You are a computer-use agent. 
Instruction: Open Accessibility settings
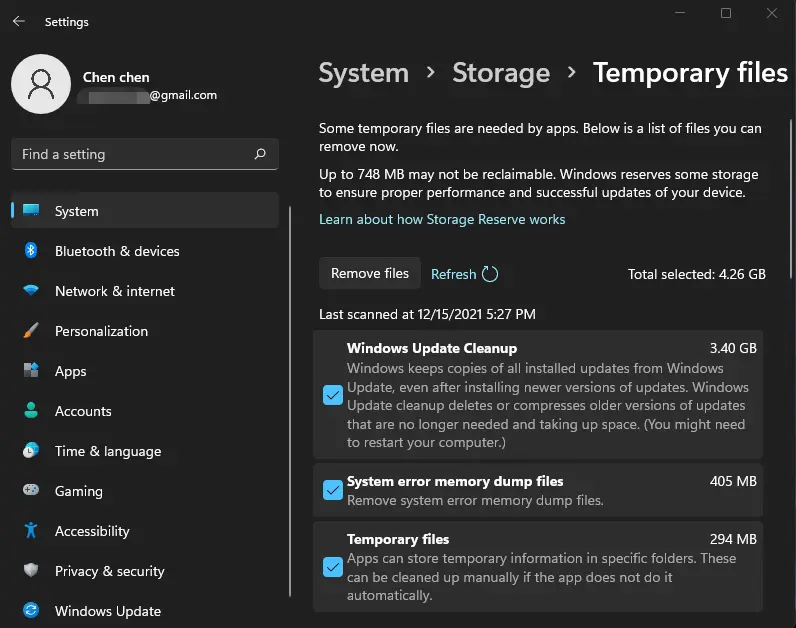145,531
